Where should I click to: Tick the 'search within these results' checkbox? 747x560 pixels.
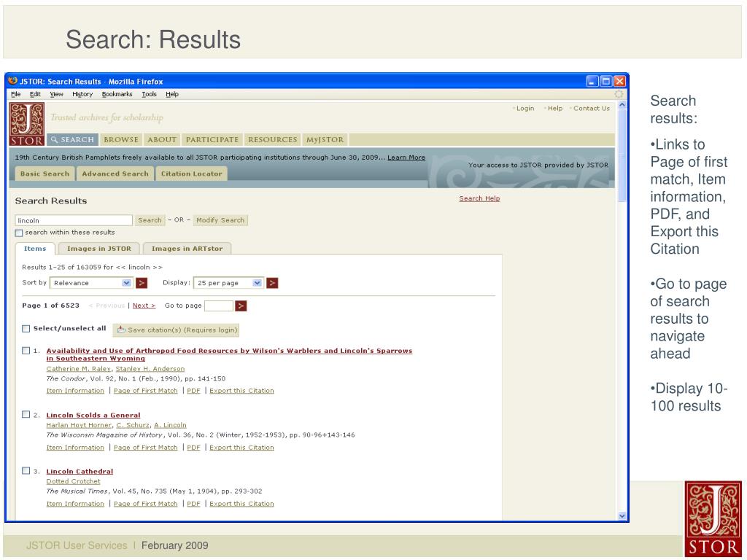[18, 233]
